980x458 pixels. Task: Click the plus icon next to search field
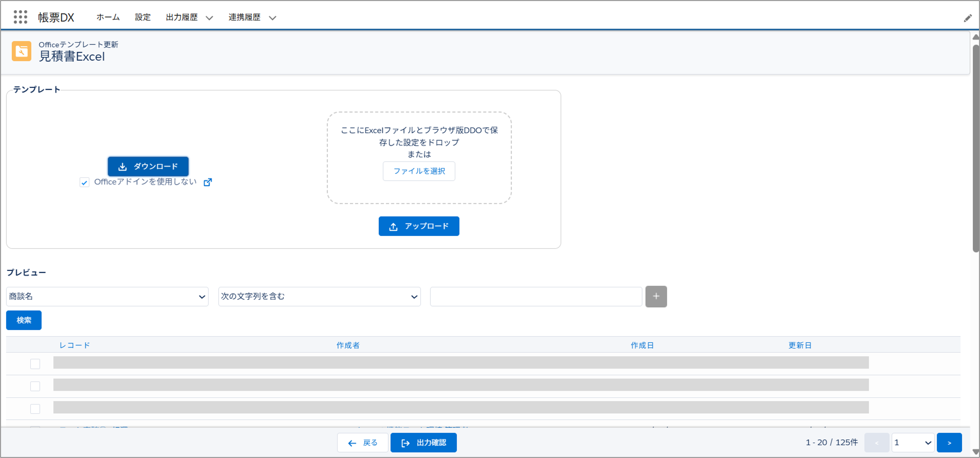click(x=656, y=296)
